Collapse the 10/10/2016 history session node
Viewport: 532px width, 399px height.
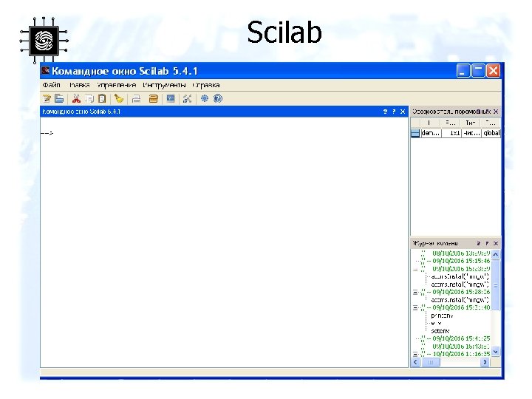pyautogui.click(x=415, y=354)
